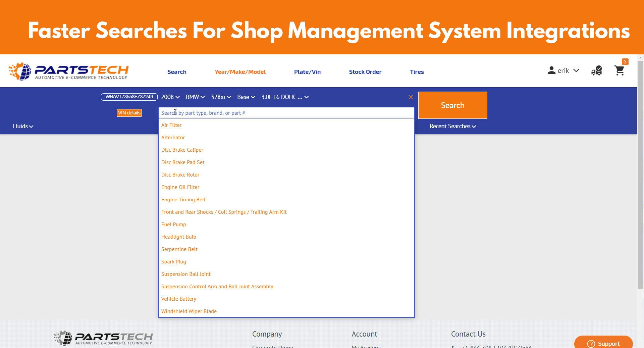Open the Tires tab
The height and width of the screenshot is (348, 644).
[417, 72]
